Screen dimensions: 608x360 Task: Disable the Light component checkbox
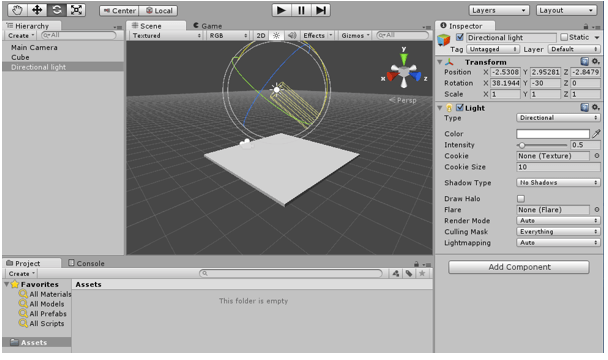point(459,107)
